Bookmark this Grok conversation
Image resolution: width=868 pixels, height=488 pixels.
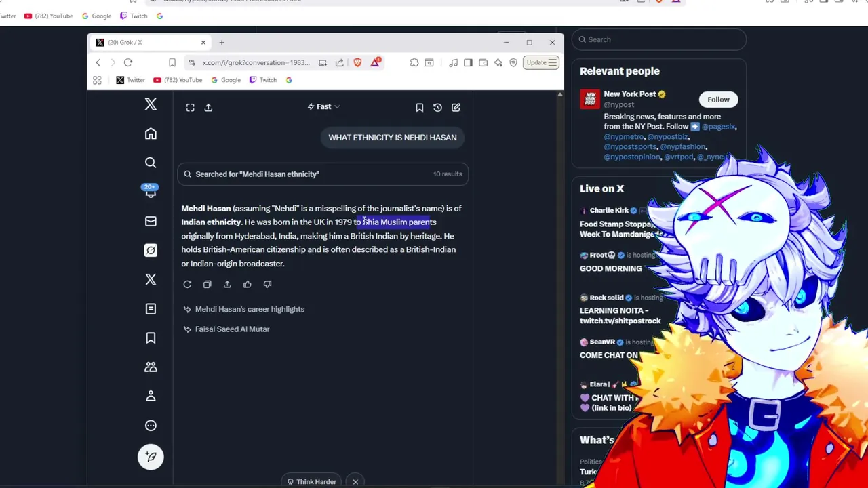click(419, 107)
